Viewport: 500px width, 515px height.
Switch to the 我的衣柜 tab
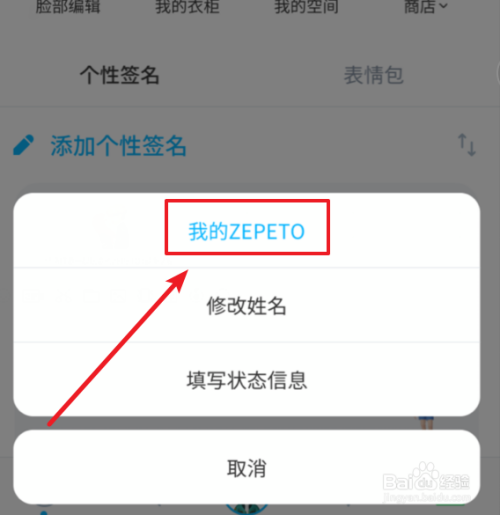187,6
